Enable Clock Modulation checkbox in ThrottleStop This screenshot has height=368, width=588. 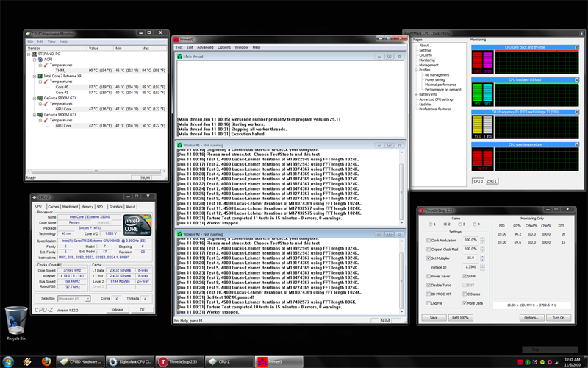[x=429, y=241]
